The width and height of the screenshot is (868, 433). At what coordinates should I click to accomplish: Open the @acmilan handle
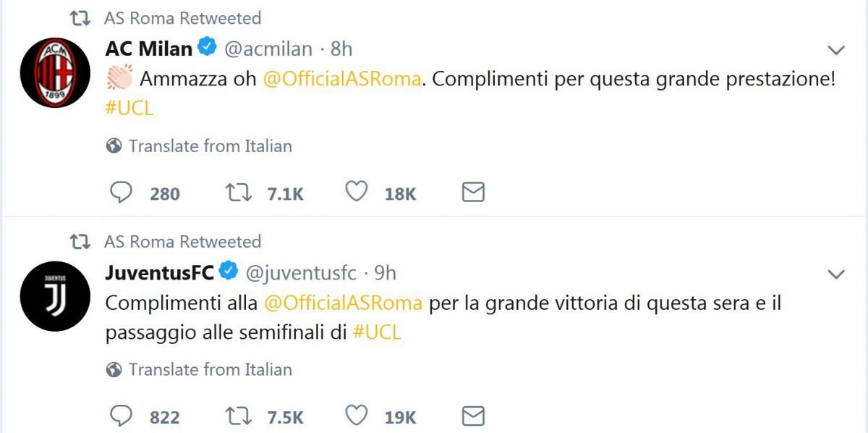268,49
